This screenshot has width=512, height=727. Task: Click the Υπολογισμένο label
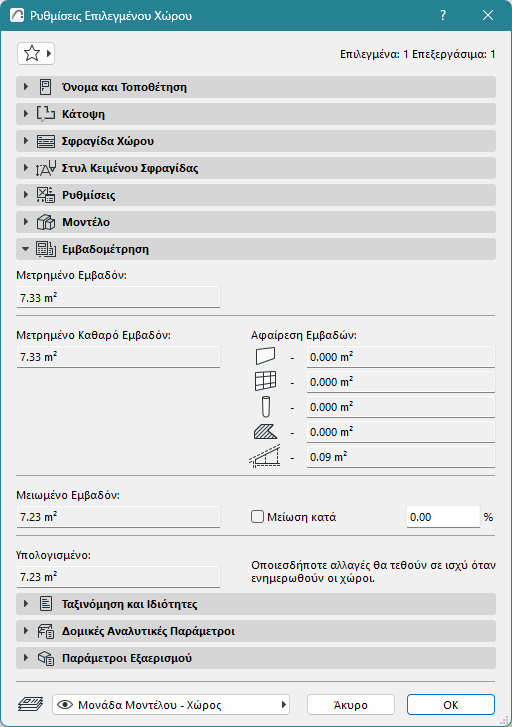pyautogui.click(x=53, y=555)
